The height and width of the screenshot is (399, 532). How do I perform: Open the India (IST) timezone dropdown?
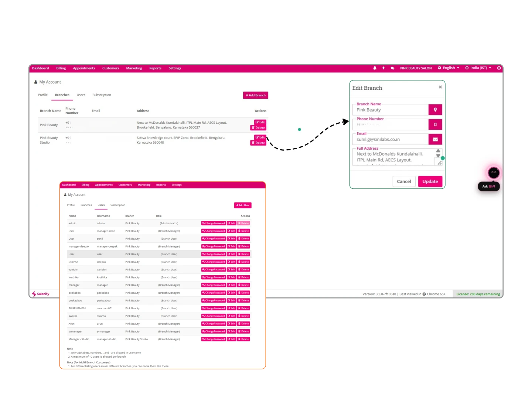pos(478,68)
